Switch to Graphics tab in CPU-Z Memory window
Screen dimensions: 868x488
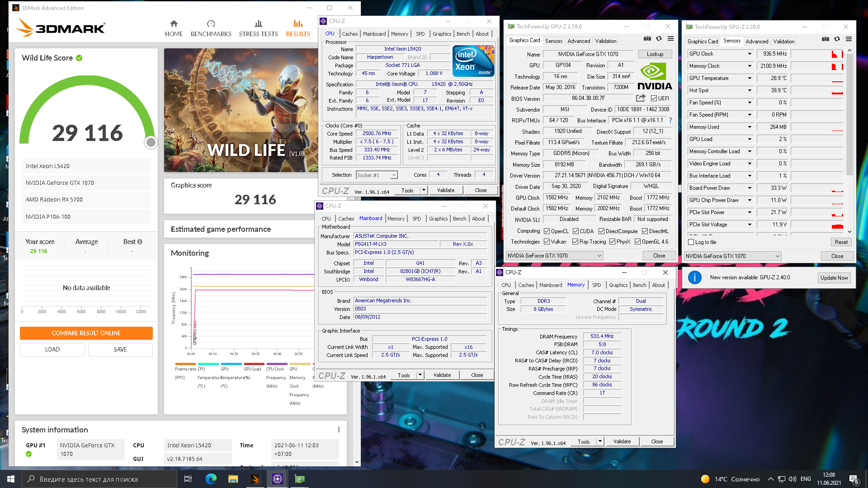(618, 285)
